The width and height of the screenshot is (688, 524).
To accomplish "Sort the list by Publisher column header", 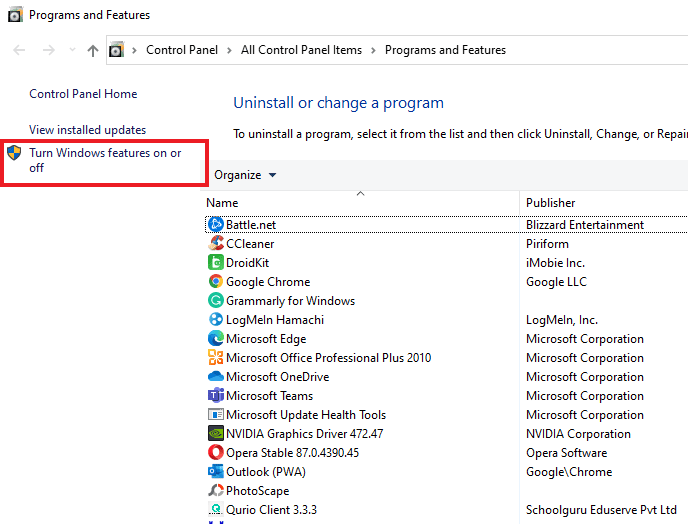I will tap(551, 203).
